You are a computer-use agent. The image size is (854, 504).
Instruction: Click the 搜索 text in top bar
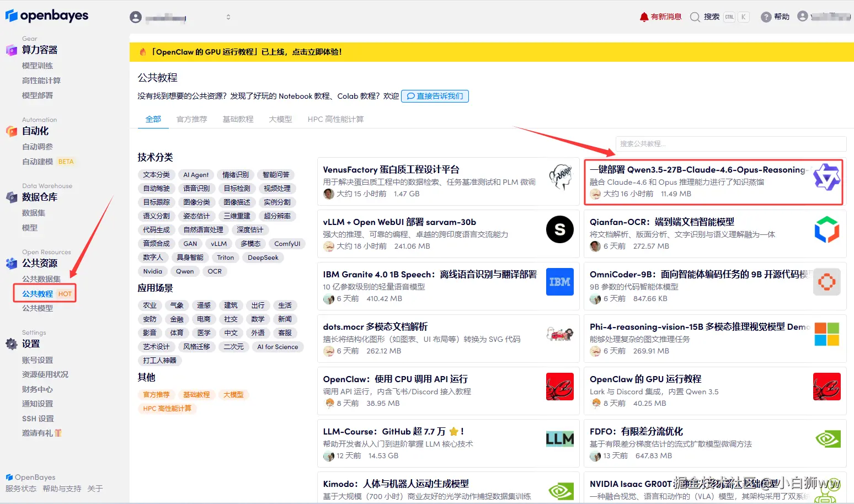[x=712, y=17]
